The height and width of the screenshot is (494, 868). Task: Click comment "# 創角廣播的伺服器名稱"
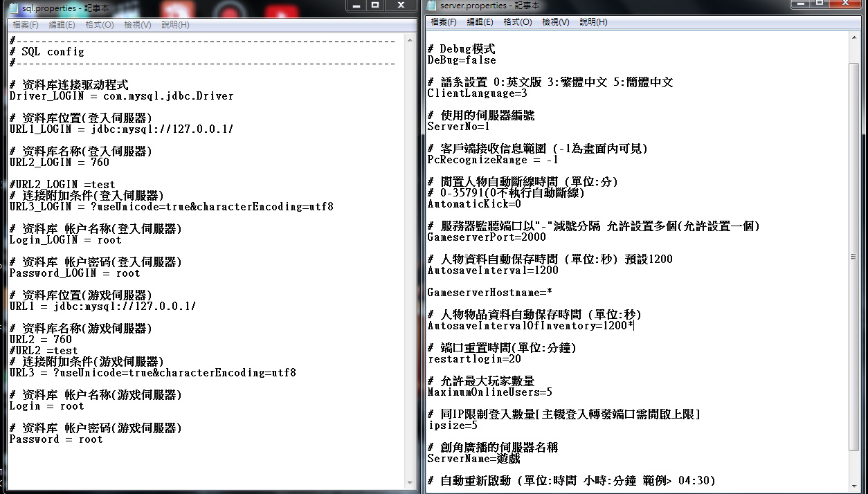click(x=493, y=448)
